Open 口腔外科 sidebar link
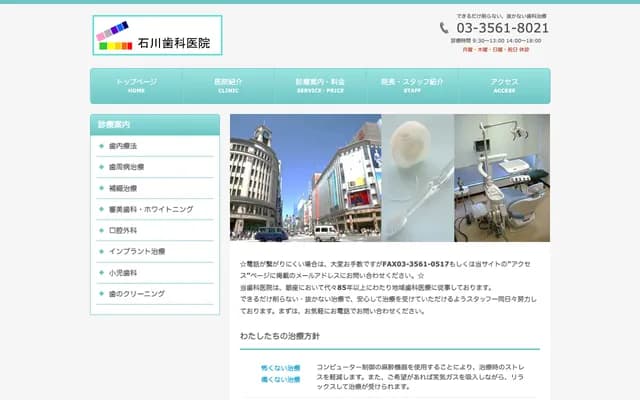640x400 pixels. 123,230
